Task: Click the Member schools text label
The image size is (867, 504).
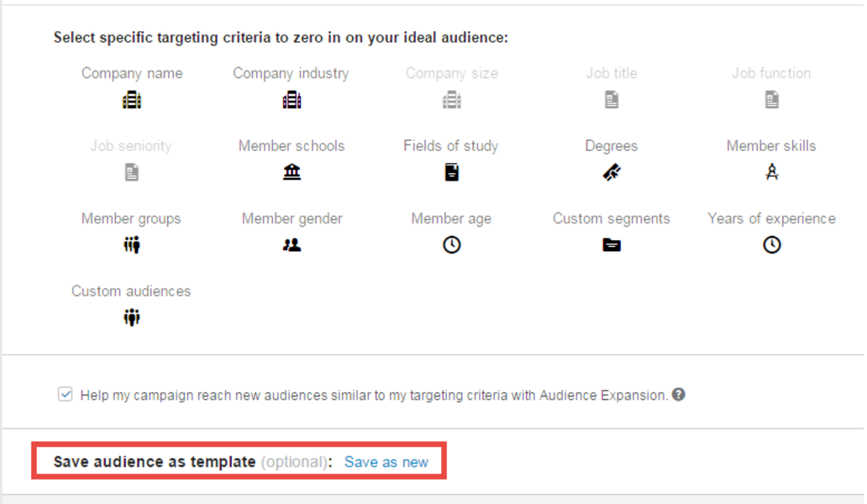Action: pyautogui.click(x=292, y=146)
